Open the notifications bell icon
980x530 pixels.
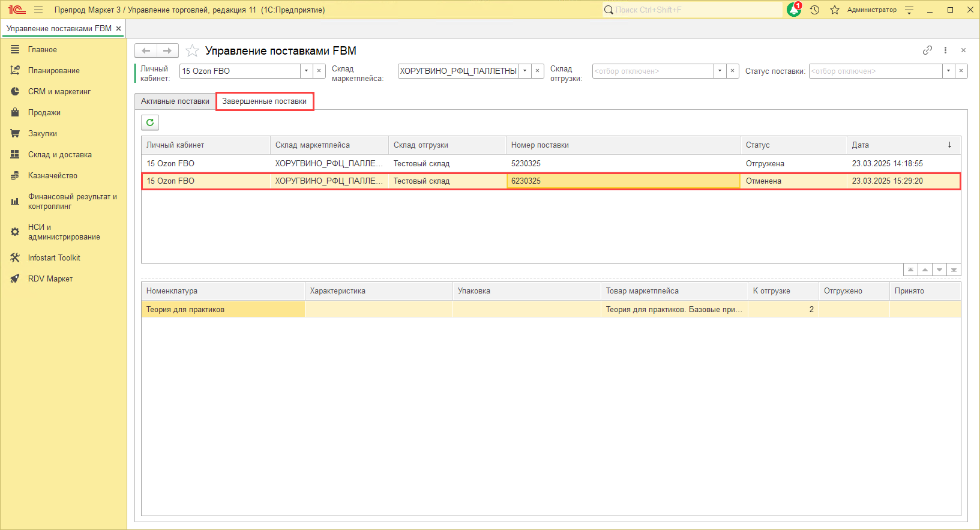(794, 10)
